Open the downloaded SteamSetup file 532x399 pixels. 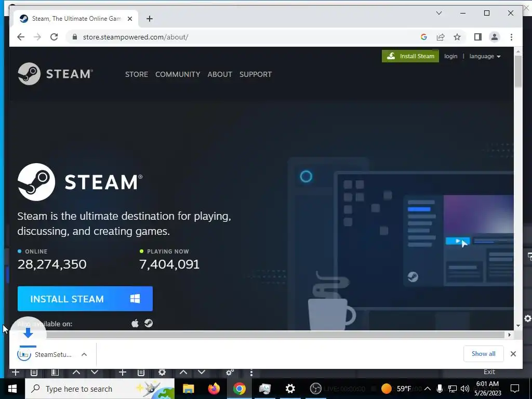coord(45,354)
